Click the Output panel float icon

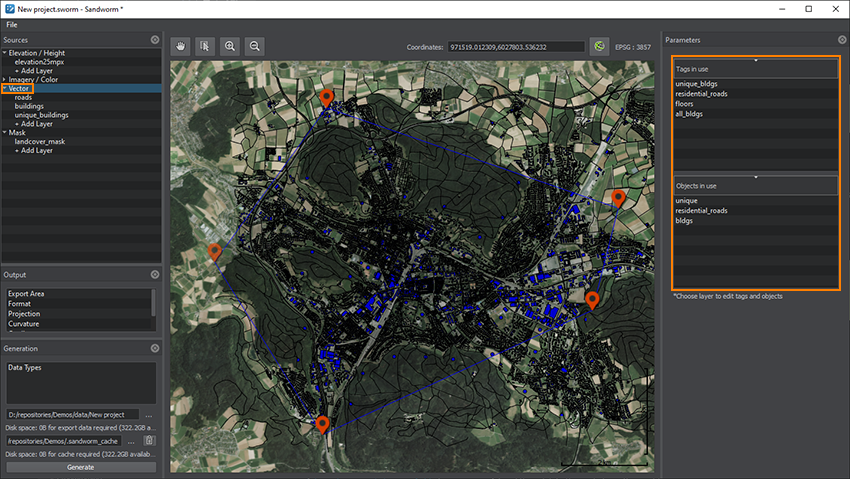[x=155, y=275]
